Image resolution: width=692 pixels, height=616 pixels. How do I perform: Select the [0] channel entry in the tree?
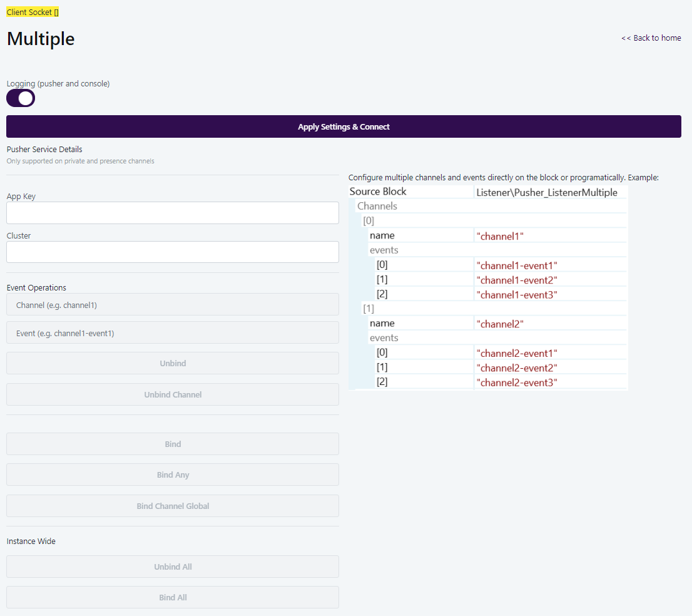click(369, 220)
